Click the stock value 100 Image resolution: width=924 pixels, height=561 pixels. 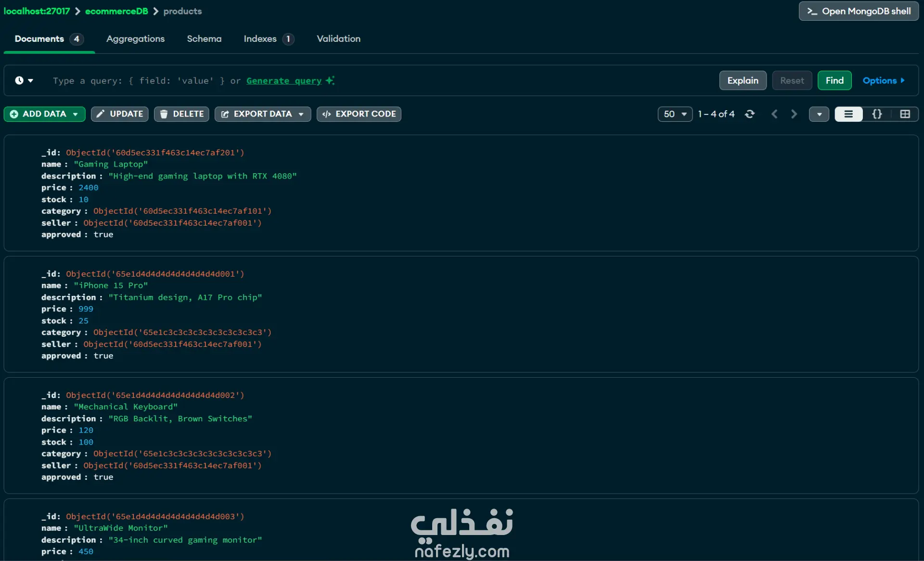(x=86, y=442)
